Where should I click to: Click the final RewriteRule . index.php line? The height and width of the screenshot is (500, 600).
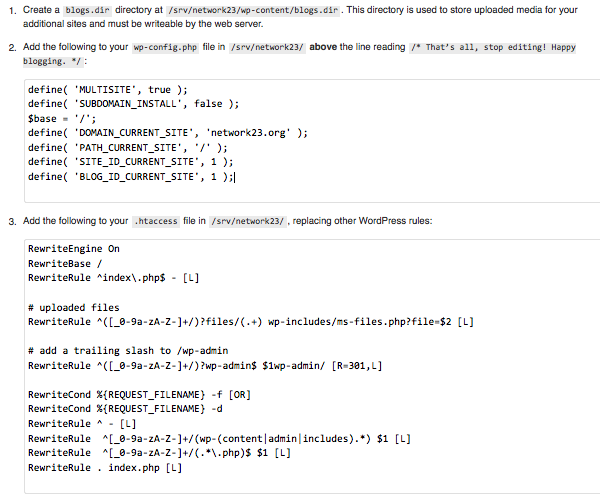click(105, 467)
